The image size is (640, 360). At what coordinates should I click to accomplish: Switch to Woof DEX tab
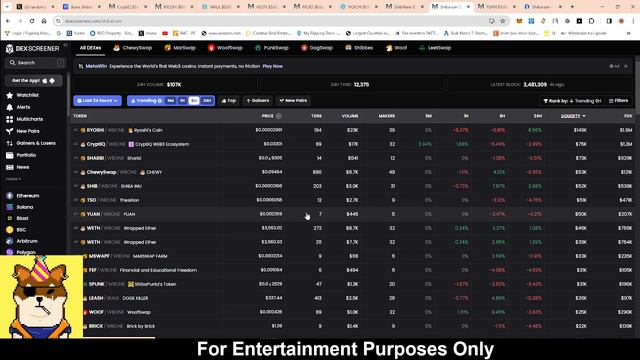click(x=396, y=48)
